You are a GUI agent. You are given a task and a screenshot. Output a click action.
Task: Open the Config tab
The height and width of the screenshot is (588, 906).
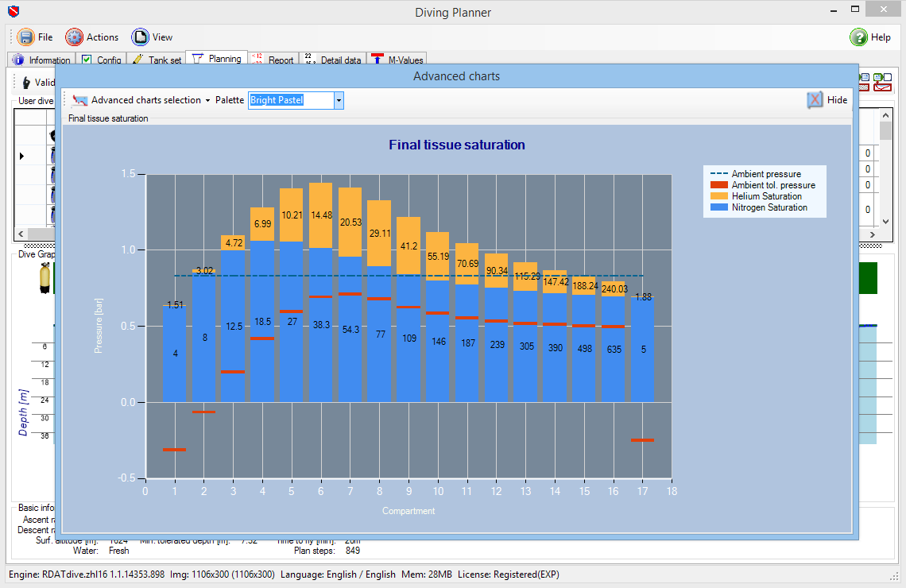pos(101,60)
